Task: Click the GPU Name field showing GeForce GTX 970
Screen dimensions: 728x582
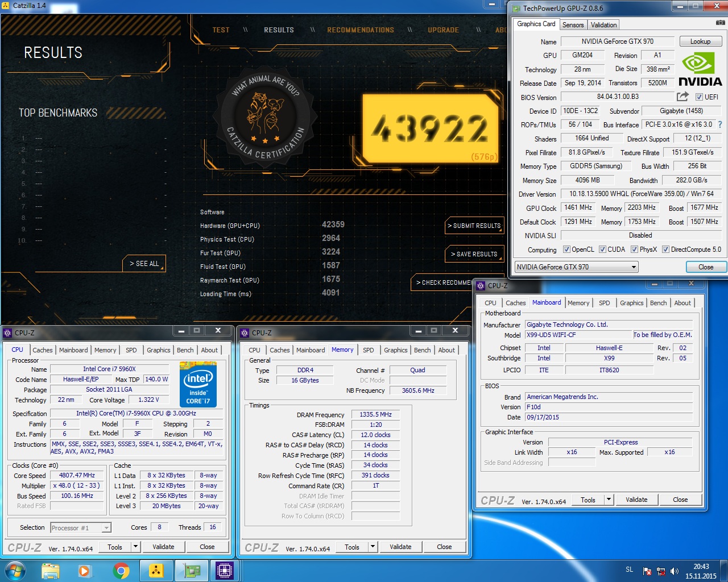Action: pyautogui.click(x=618, y=41)
